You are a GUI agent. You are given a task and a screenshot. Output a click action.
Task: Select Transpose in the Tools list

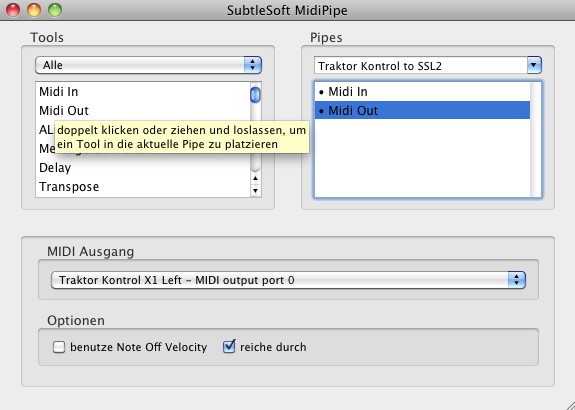pos(143,187)
